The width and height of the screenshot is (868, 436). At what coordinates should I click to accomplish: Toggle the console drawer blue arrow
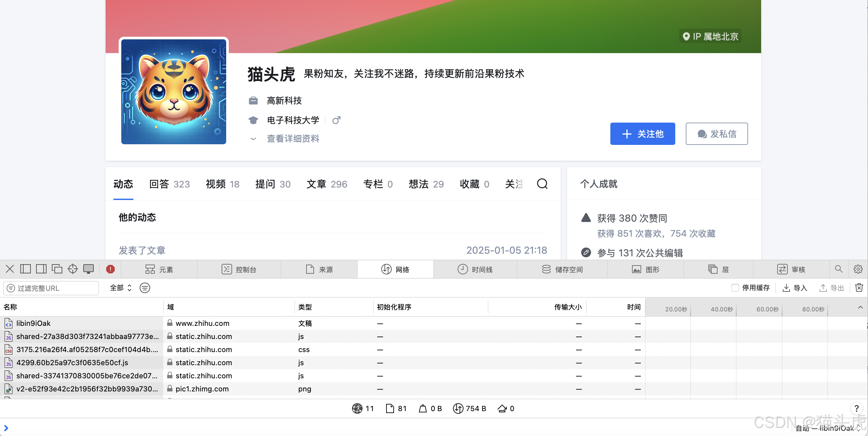pos(7,427)
